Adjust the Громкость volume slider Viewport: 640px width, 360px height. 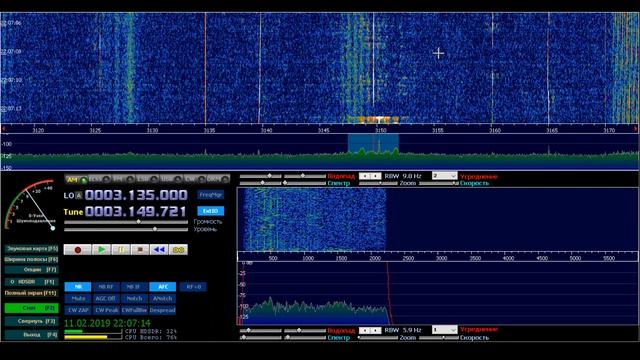pyautogui.click(x=126, y=222)
